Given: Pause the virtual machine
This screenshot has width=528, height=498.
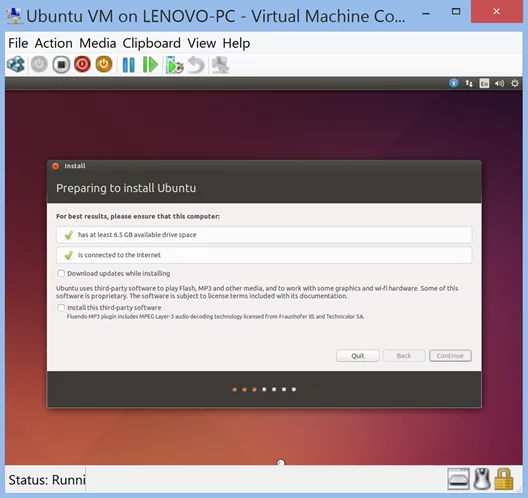Looking at the screenshot, I should (128, 65).
